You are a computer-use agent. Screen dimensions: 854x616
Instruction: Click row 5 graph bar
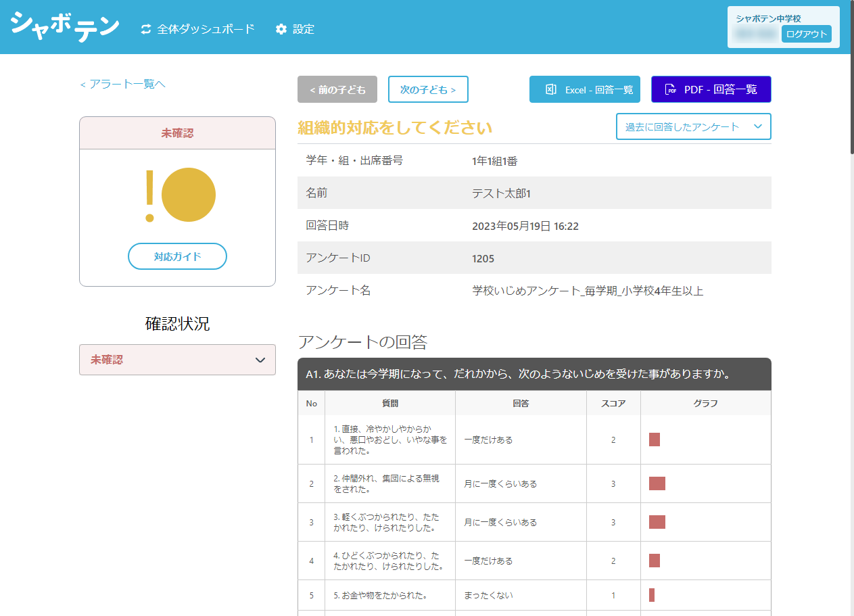(652, 595)
